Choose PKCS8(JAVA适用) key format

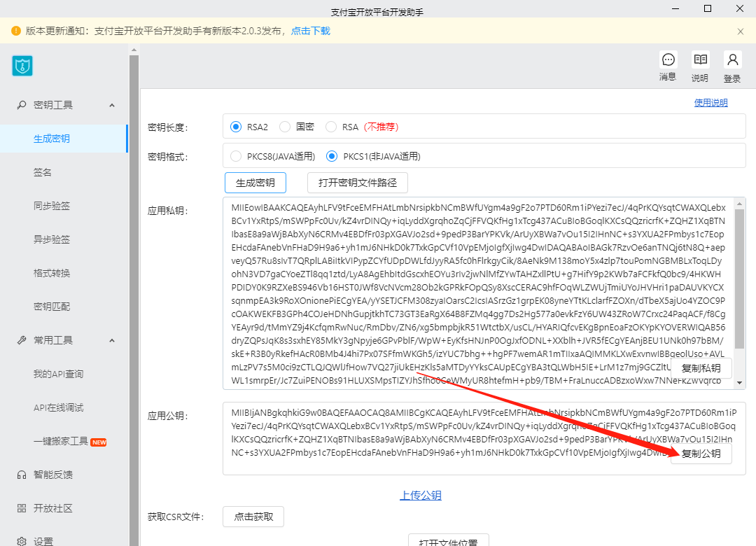coord(236,156)
